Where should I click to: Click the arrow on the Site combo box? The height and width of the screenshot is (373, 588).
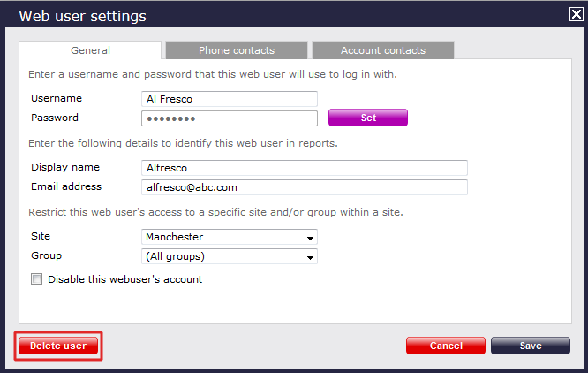[x=311, y=237]
